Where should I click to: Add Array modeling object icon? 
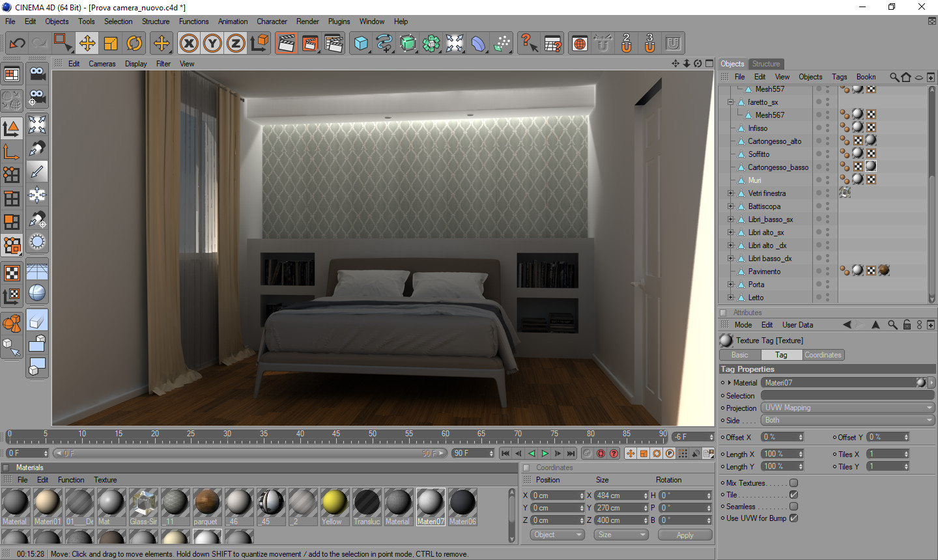[x=431, y=44]
